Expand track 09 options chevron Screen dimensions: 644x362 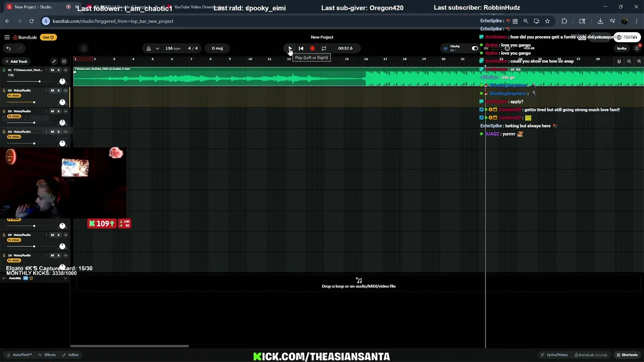(65, 235)
